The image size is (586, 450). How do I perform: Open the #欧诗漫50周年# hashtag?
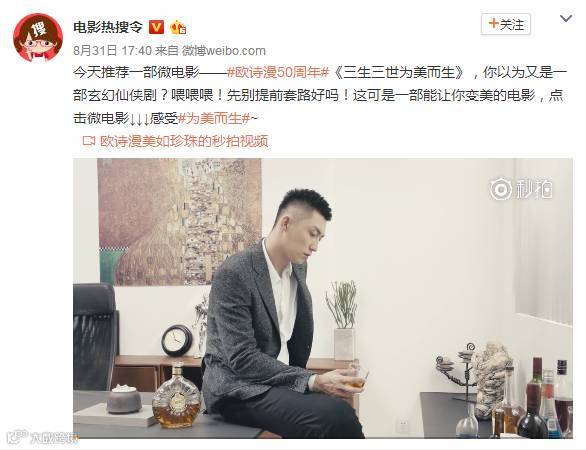tap(278, 72)
